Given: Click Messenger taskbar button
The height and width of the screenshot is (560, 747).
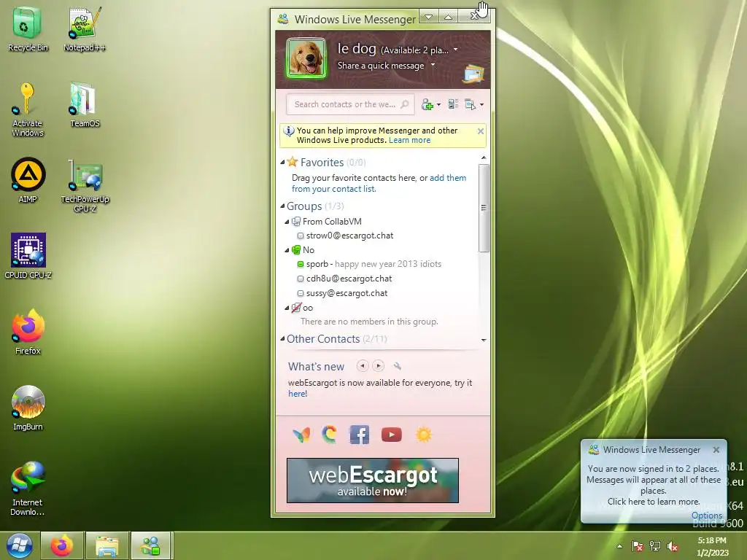Looking at the screenshot, I should (x=151, y=545).
